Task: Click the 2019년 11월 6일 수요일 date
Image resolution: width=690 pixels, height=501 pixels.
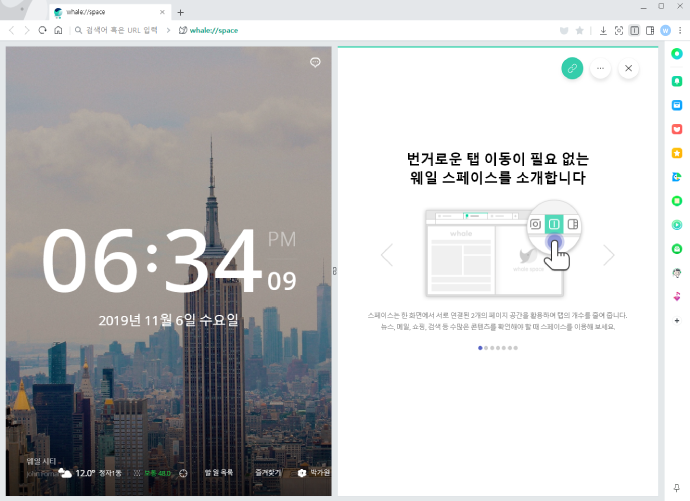Action: (169, 320)
